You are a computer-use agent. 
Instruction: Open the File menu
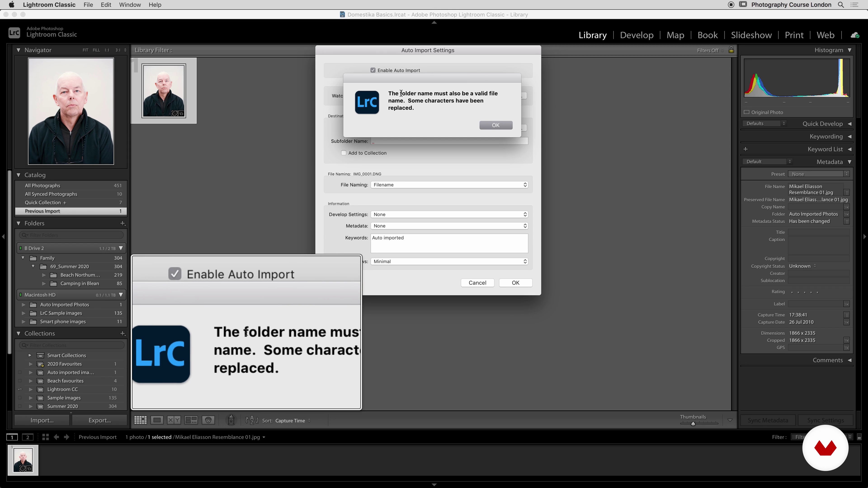point(88,5)
